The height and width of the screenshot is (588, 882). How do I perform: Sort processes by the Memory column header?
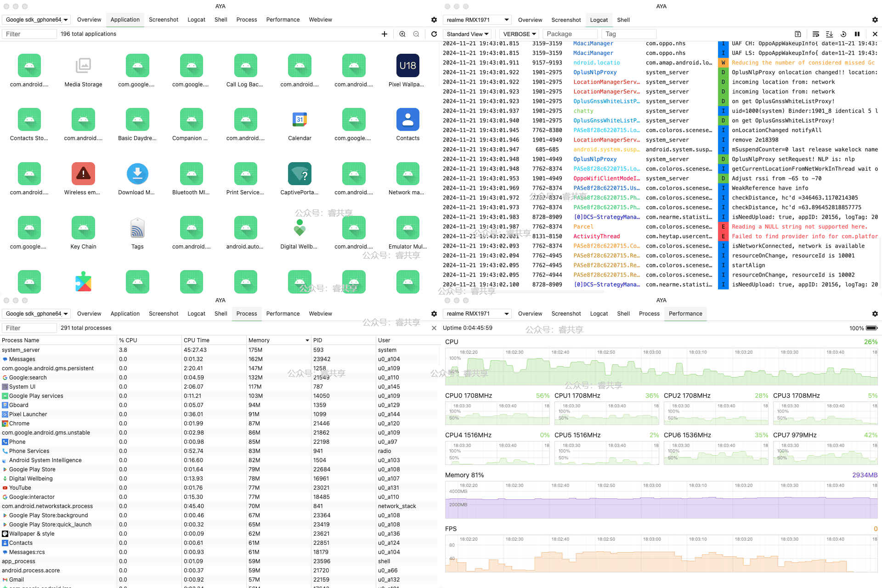279,340
